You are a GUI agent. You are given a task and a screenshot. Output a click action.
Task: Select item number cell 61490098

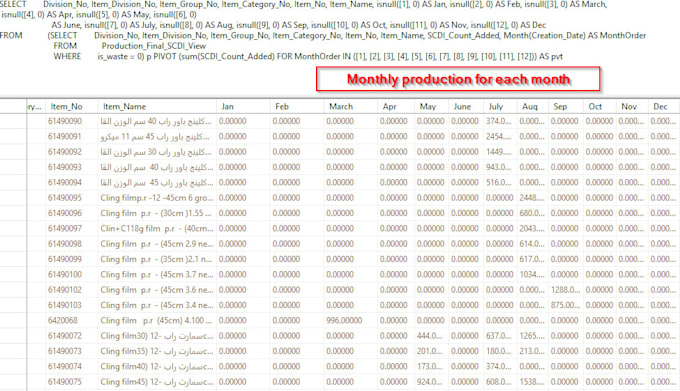click(x=65, y=244)
